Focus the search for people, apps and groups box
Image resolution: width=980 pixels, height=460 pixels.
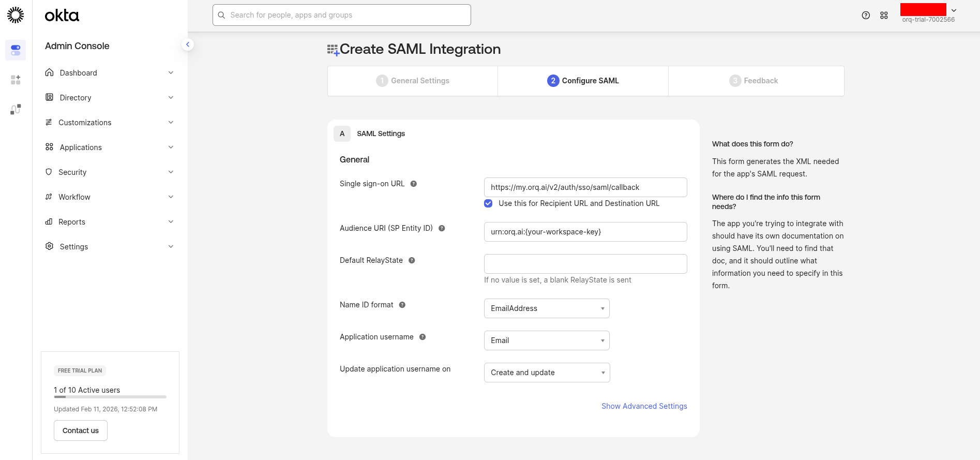pos(342,15)
